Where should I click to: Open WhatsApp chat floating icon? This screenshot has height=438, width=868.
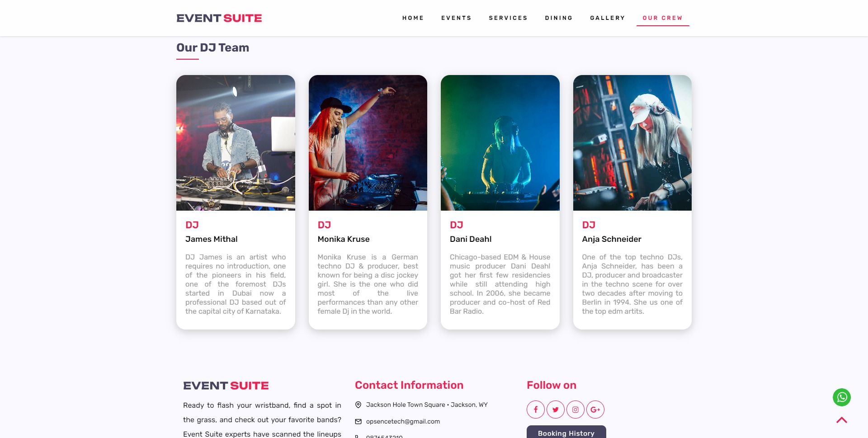tap(842, 397)
